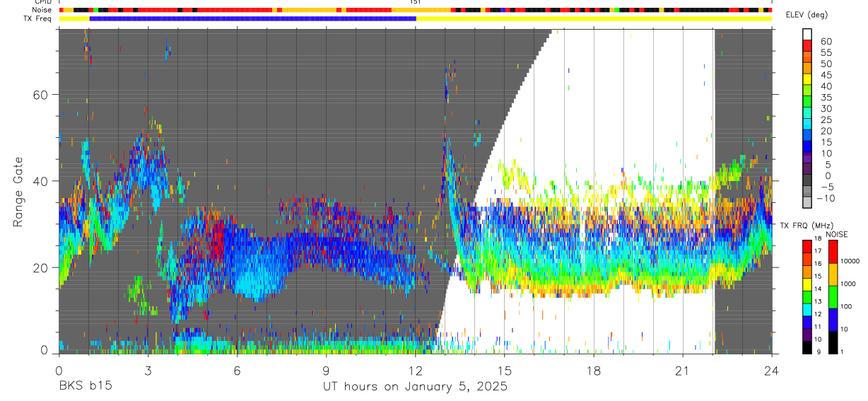Screen dimensions: 868x401
Task: Click x-axis tick label '18'
Action: 593,371
